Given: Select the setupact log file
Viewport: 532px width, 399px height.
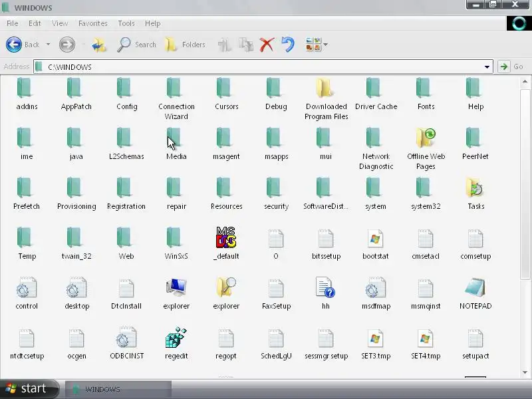Looking at the screenshot, I should [x=475, y=338].
